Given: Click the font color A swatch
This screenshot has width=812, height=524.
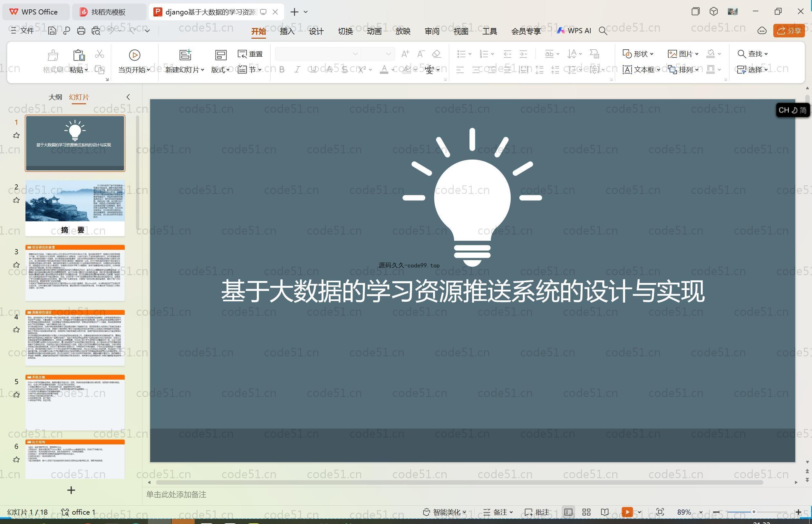Looking at the screenshot, I should pos(384,69).
